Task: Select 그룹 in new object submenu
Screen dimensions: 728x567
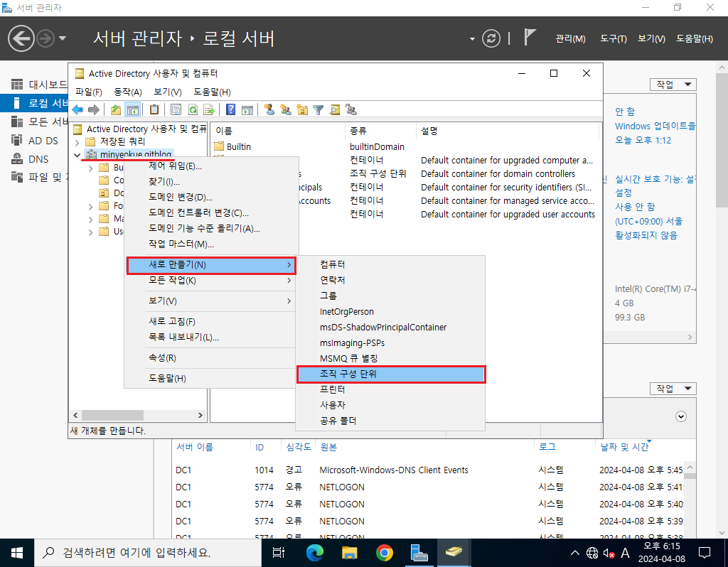Action: point(391,296)
